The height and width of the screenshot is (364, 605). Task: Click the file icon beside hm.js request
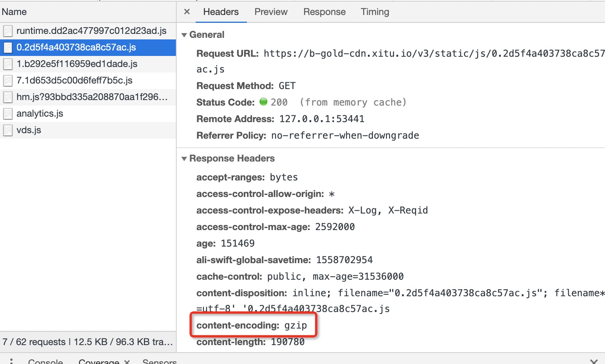8,97
